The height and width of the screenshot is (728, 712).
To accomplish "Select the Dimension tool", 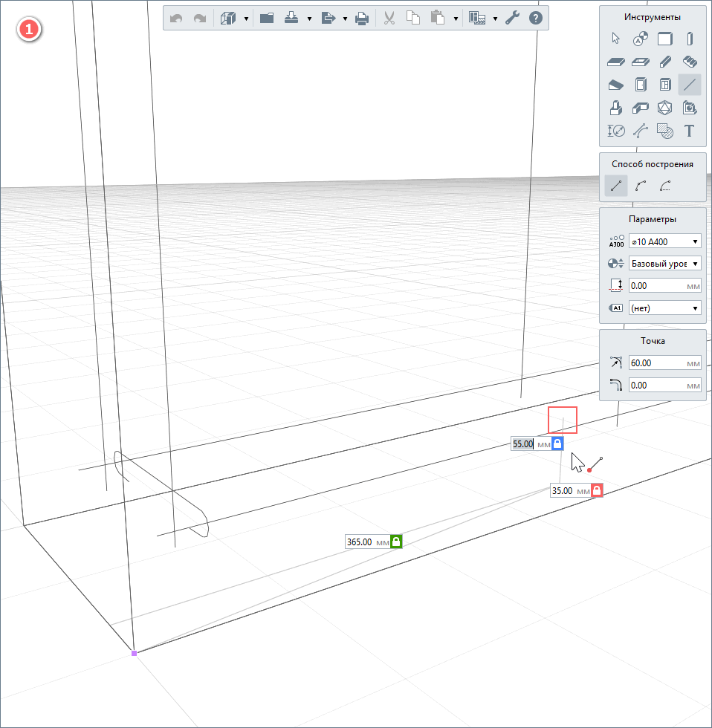I will tap(616, 131).
